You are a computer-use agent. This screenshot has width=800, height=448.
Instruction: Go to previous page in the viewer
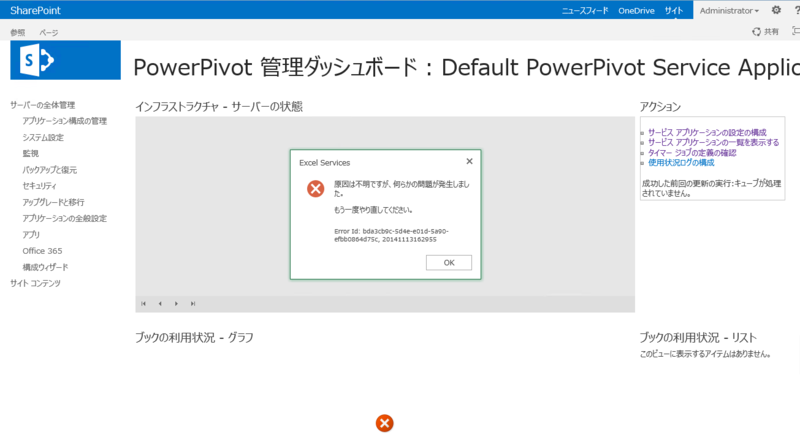(160, 304)
